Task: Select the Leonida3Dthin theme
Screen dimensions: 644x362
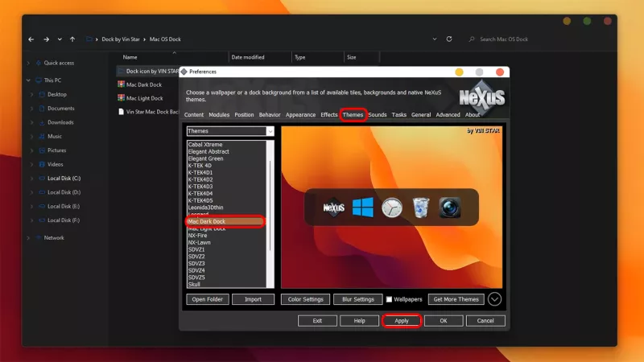Action: click(x=206, y=208)
